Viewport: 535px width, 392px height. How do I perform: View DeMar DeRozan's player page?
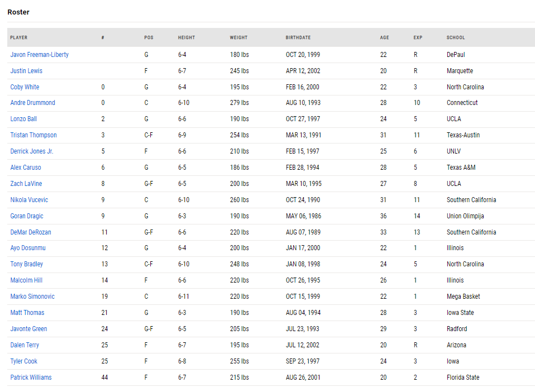pos(31,232)
